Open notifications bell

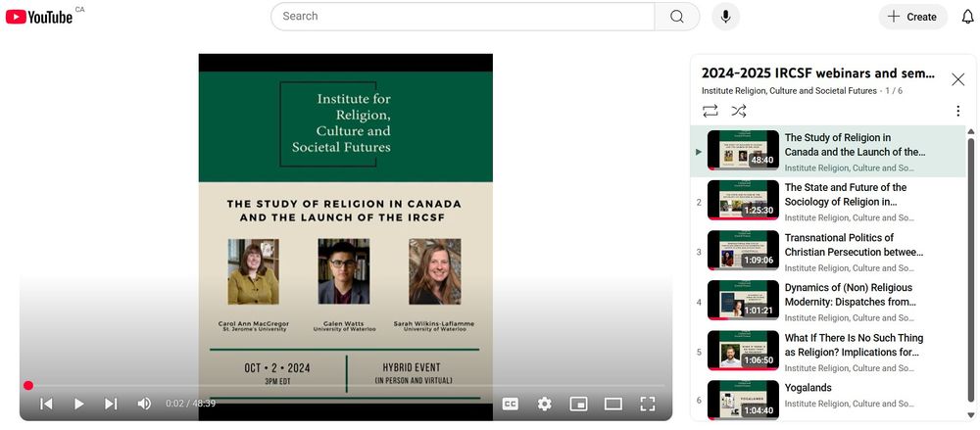click(x=967, y=17)
